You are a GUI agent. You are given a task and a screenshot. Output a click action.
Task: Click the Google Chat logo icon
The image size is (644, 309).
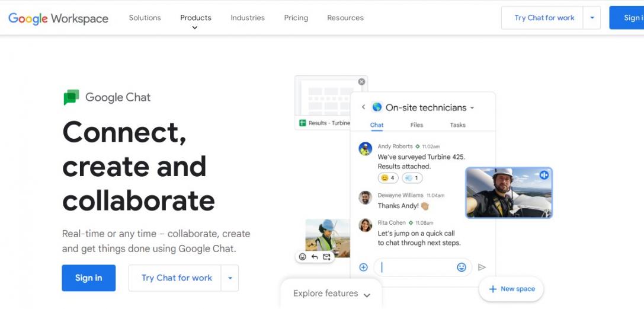click(x=71, y=97)
